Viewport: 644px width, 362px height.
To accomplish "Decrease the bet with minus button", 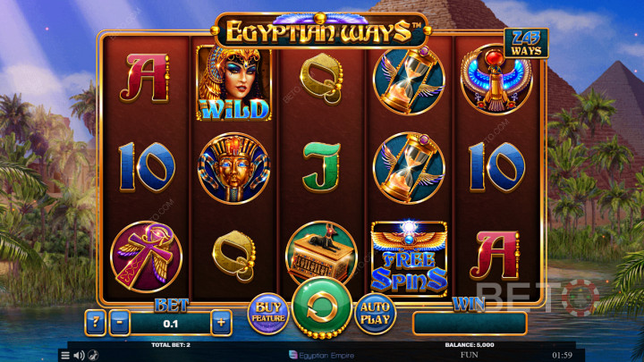I will coord(120,323).
